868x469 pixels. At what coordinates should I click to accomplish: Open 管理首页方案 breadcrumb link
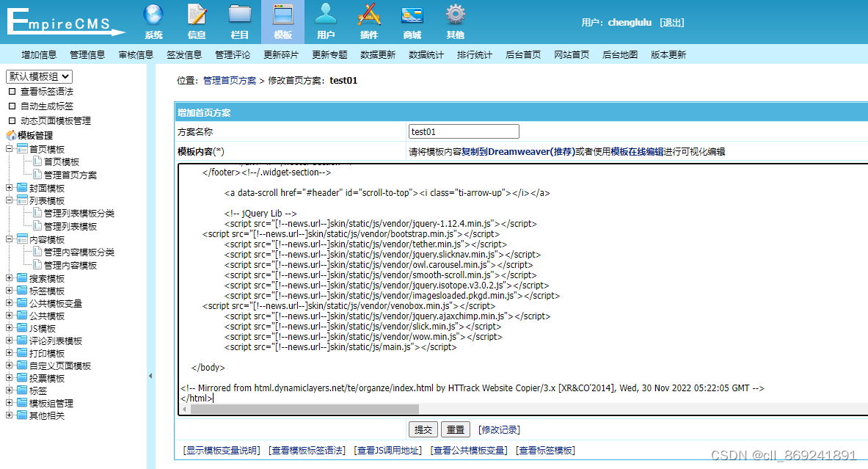[230, 81]
